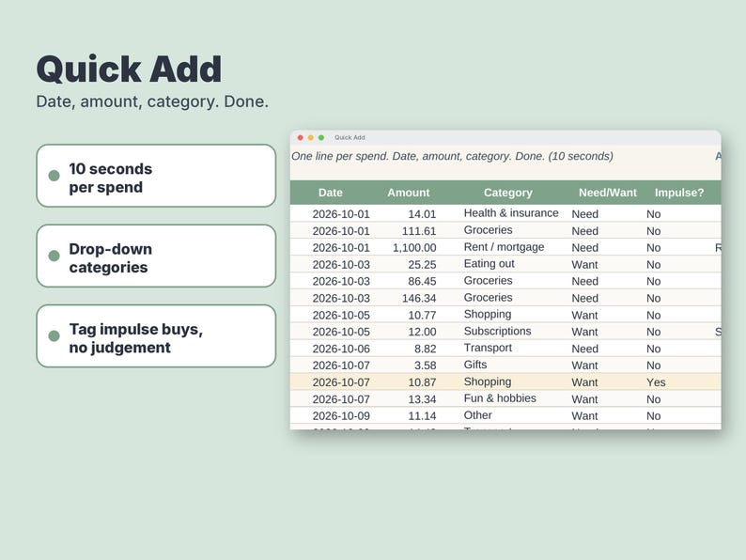Click the amount cell 1,100.00
The image size is (746, 560).
pos(414,248)
